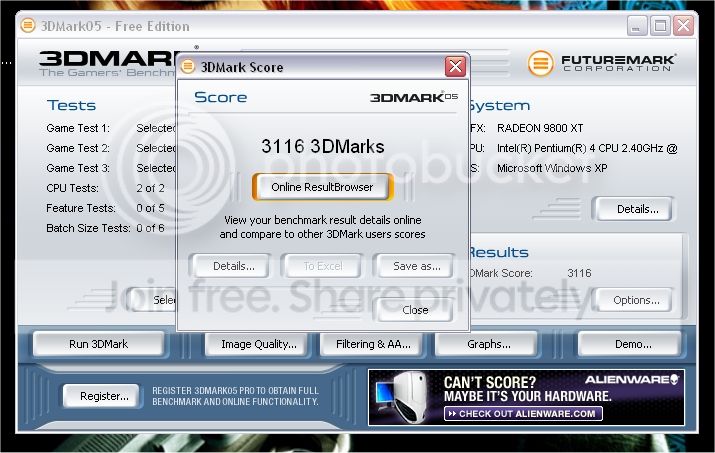Click the Futuremark Corporation logo
715x453 pixels.
click(601, 63)
